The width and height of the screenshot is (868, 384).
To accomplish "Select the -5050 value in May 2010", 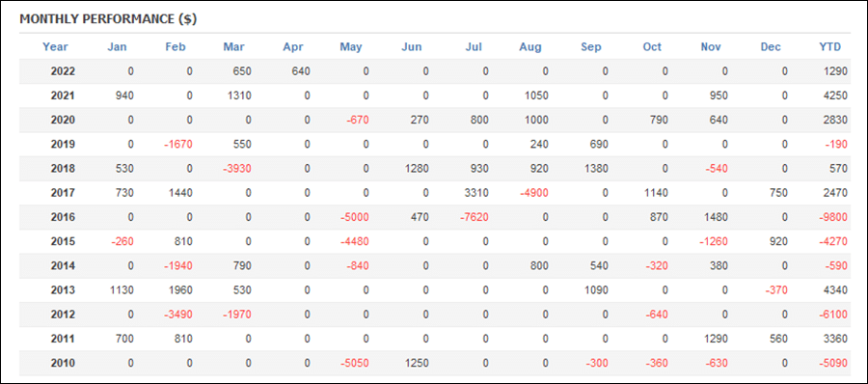I will pos(354,364).
